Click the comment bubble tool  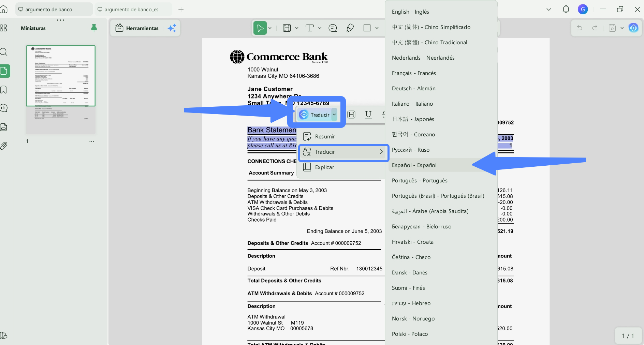[333, 28]
